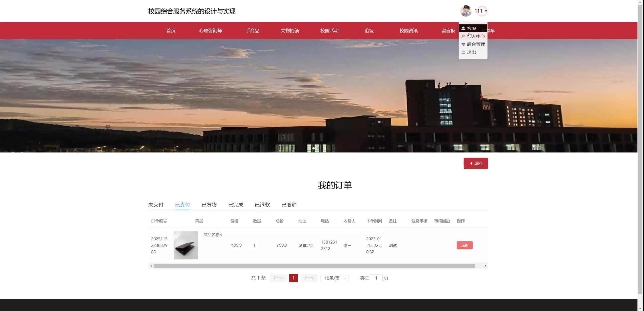The image size is (644, 311).
Task: Open 二手商品 in navigation bar
Action: point(250,31)
